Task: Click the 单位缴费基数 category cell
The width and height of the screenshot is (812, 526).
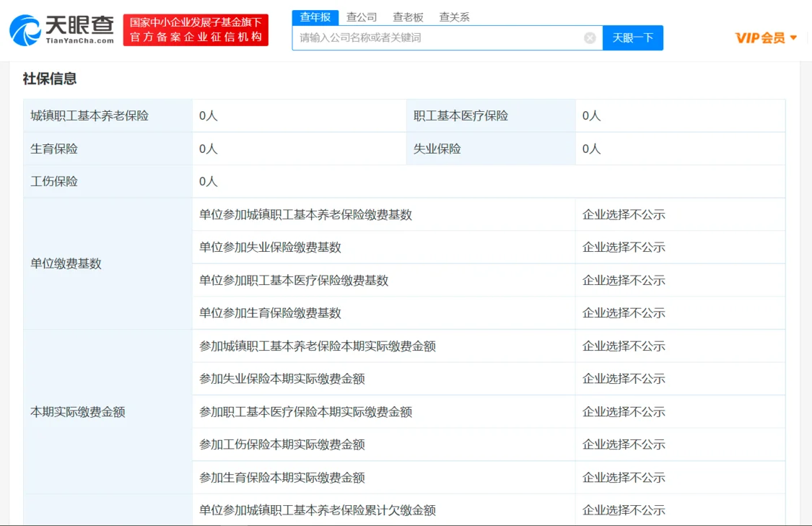Action: coord(66,264)
